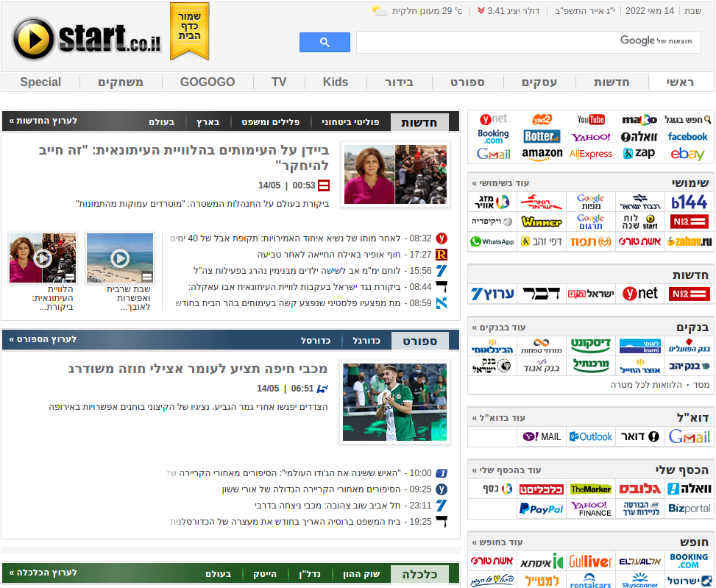Switch to נדל"ן economy tab
Viewport: 716px width, 588px height.
click(310, 574)
